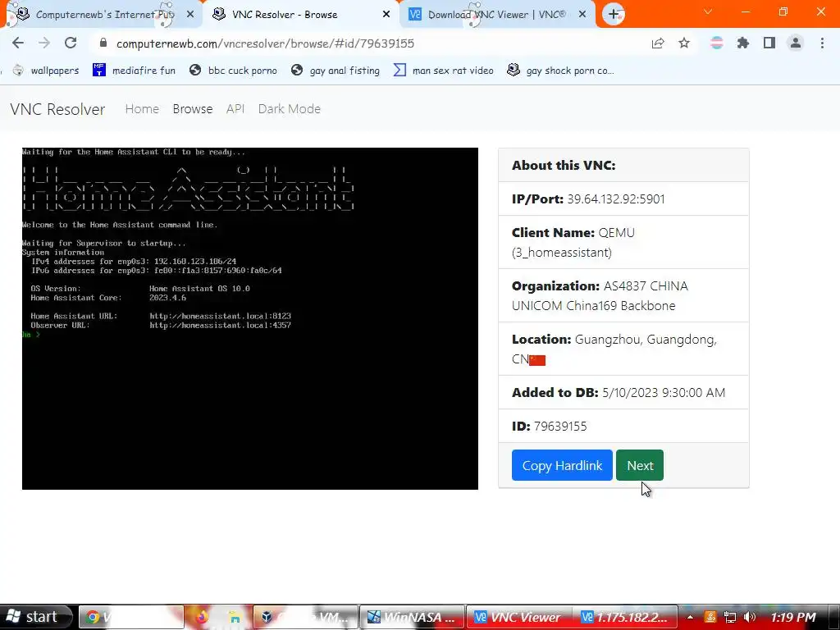Click the ID value 79639155
Image resolution: width=840 pixels, height=630 pixels.
pos(559,426)
